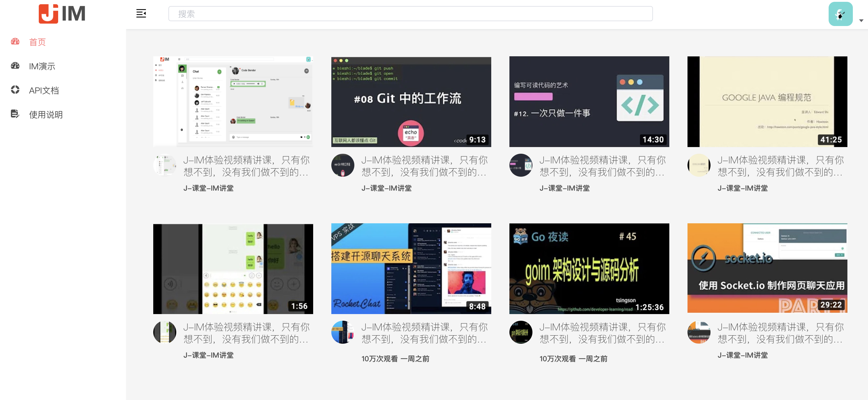Click title text under Google Java video

[781, 166]
